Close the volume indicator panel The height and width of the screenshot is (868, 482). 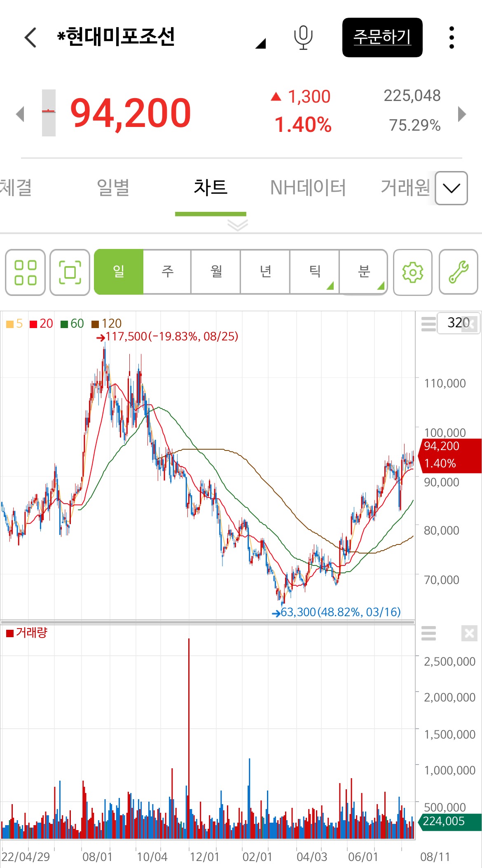[469, 633]
